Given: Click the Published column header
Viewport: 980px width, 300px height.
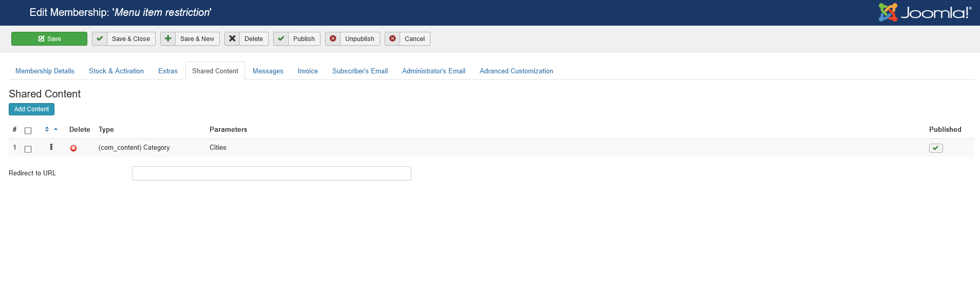Looking at the screenshot, I should [945, 130].
